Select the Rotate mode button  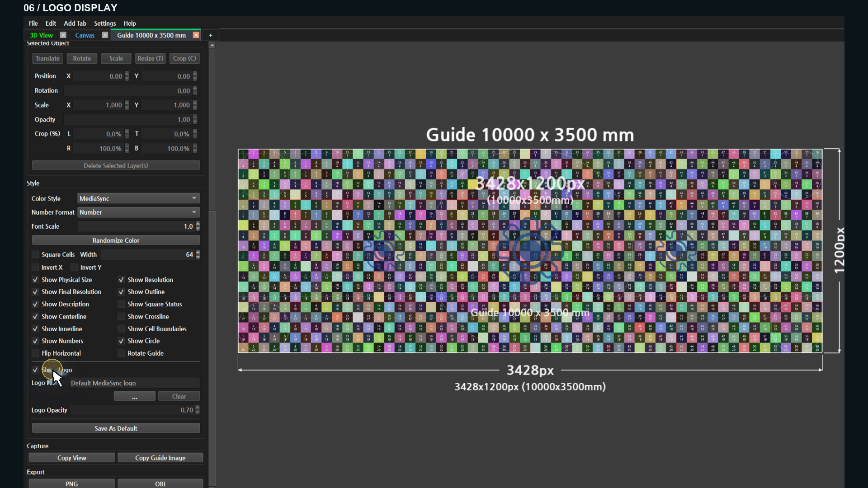coord(82,59)
